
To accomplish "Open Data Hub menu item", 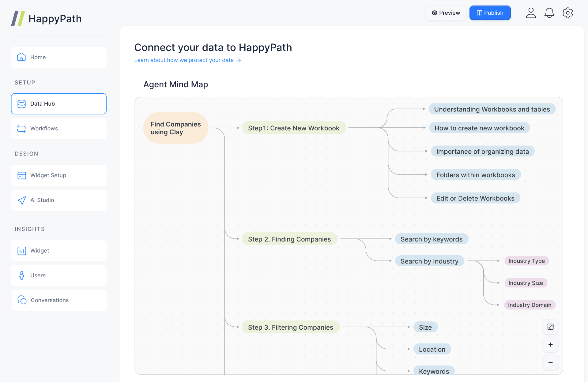I will [59, 104].
